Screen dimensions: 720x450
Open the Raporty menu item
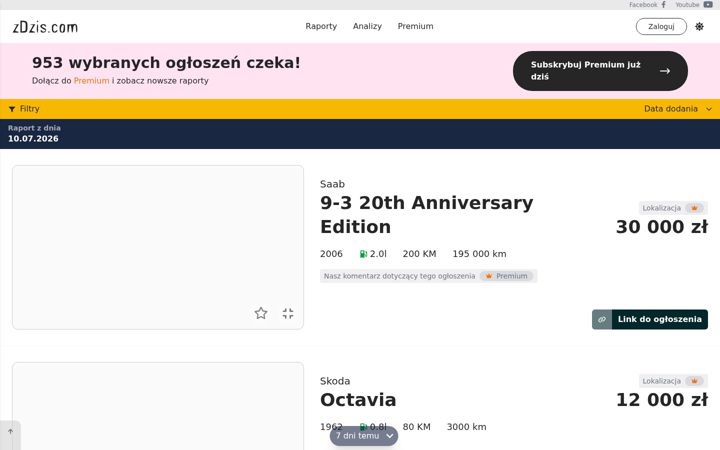pyautogui.click(x=321, y=26)
